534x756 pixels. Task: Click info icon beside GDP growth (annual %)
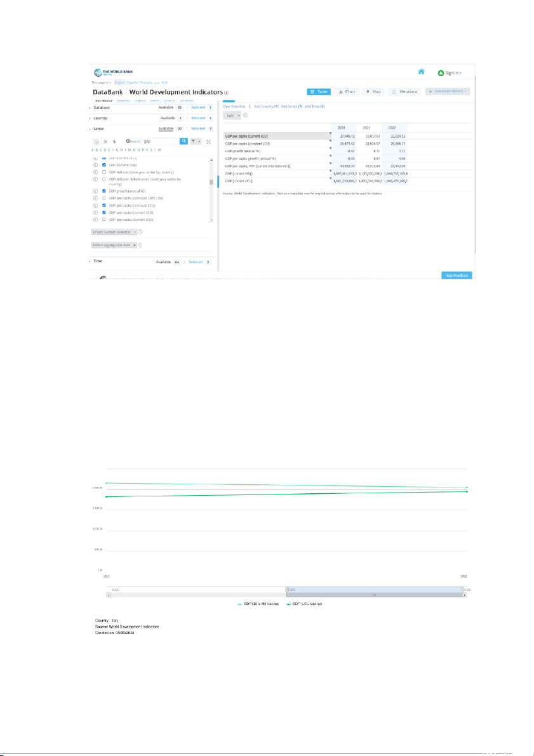[x=96, y=190]
